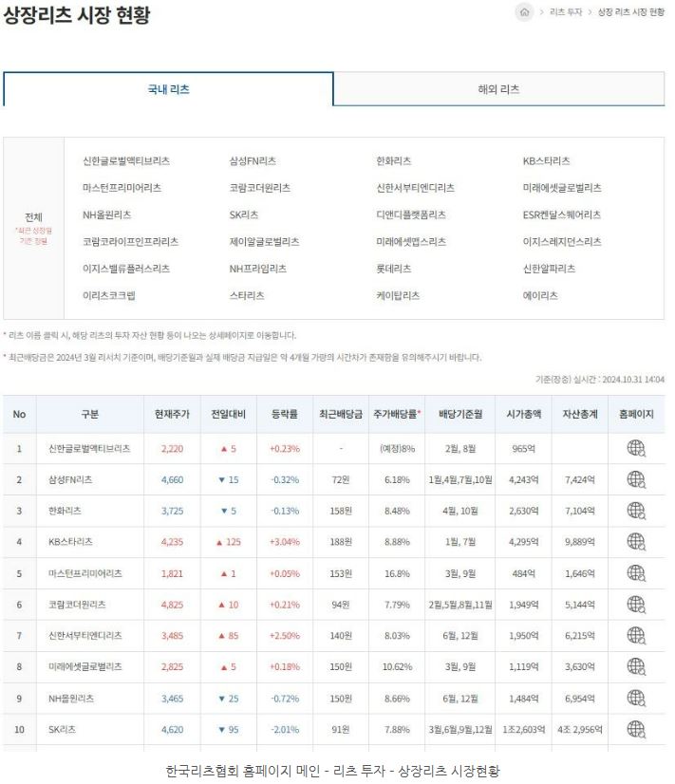Open SK리츠 link in the list panel
Viewport: 675px width, 784px height.
[x=243, y=215]
